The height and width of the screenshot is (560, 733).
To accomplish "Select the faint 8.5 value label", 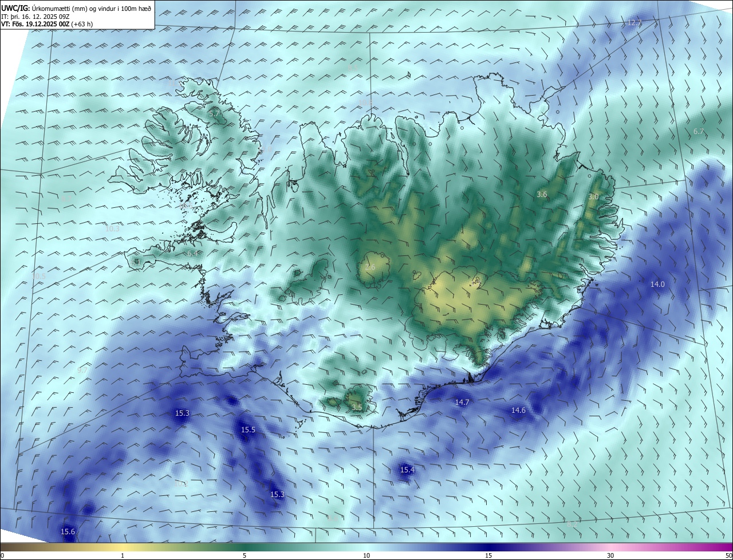I will pyautogui.click(x=353, y=68).
